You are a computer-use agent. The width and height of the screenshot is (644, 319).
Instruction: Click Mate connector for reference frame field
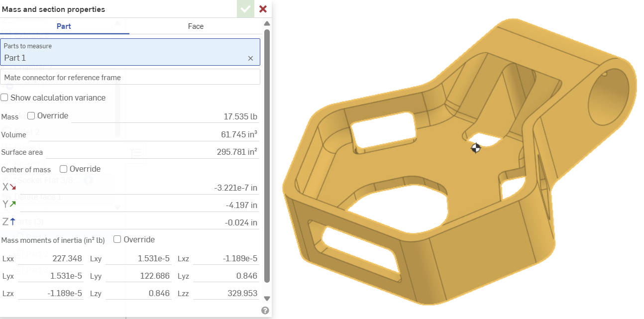pyautogui.click(x=130, y=77)
